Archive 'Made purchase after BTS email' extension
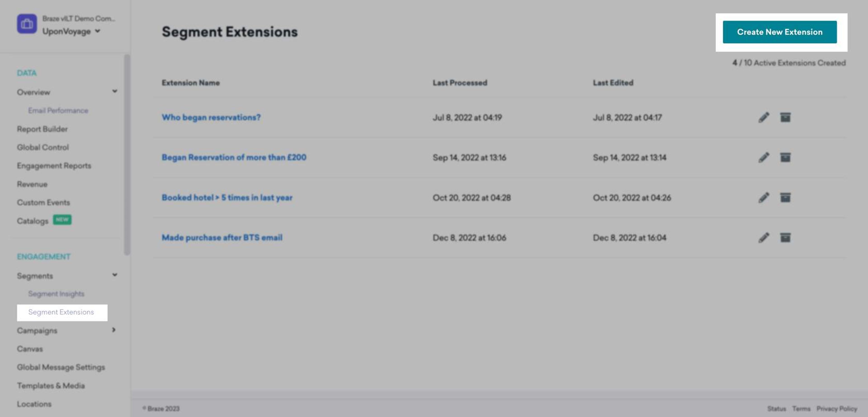The width and height of the screenshot is (868, 417). (x=785, y=238)
